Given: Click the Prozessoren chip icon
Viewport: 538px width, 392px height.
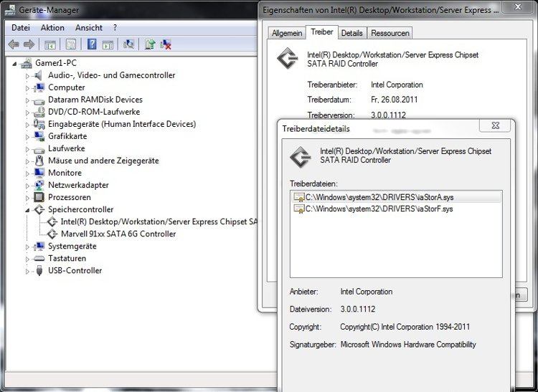Looking at the screenshot, I should pos(39,197).
